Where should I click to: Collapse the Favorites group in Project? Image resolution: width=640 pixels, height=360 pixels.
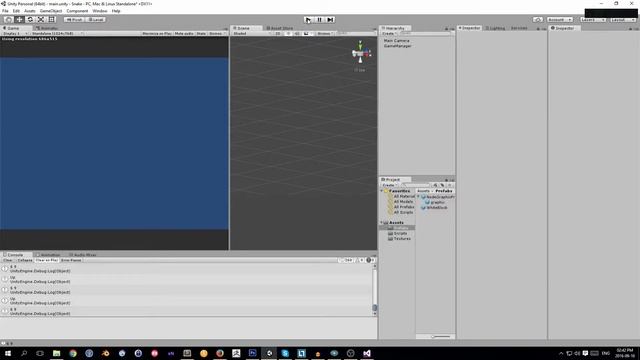(382, 191)
